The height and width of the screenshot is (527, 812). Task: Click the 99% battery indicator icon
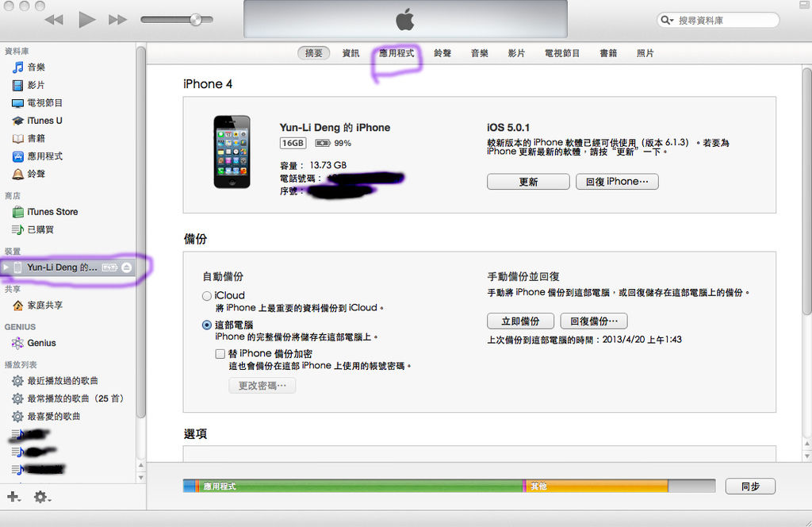(x=323, y=143)
